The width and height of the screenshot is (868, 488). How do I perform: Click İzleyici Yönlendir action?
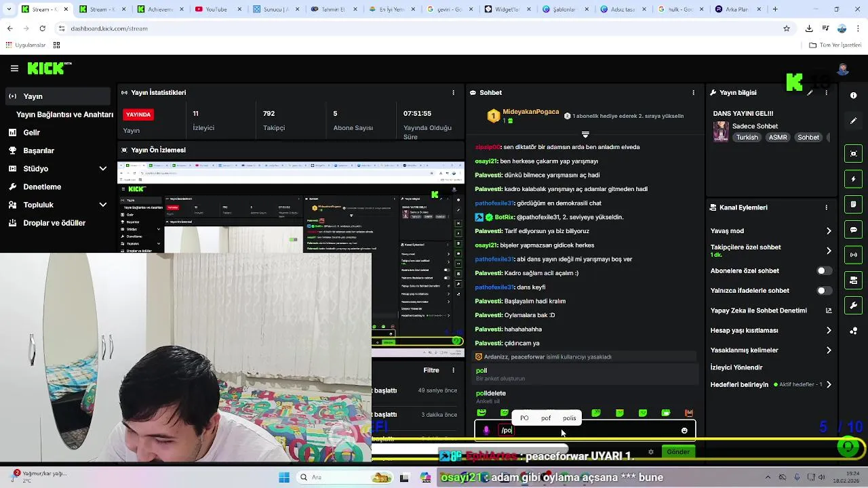point(736,367)
